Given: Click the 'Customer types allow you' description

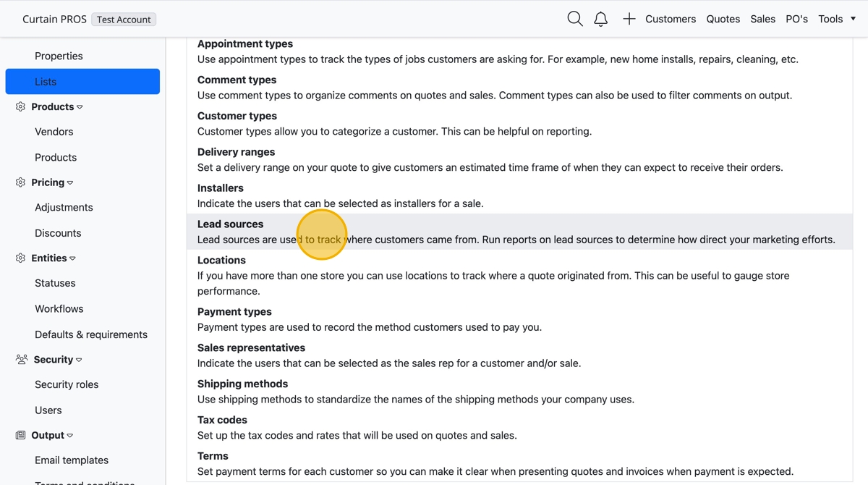Looking at the screenshot, I should point(394,132).
